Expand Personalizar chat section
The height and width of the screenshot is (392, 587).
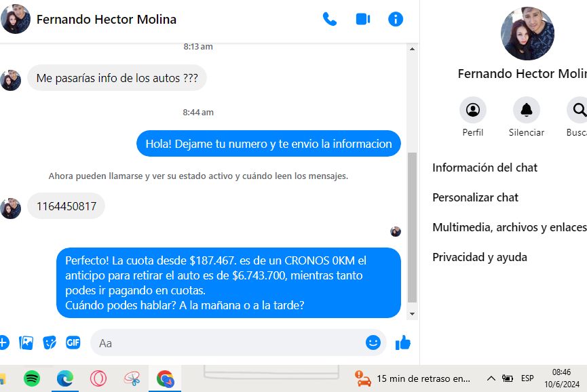tap(475, 197)
